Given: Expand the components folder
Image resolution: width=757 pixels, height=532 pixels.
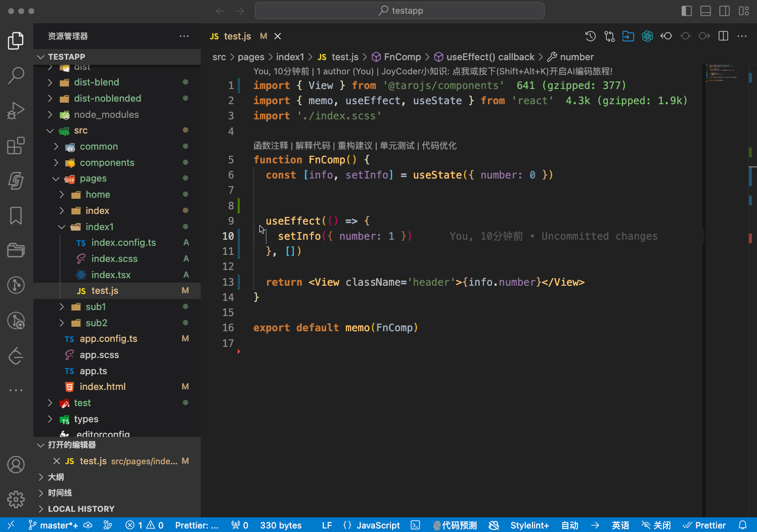Looking at the screenshot, I should coord(117,162).
